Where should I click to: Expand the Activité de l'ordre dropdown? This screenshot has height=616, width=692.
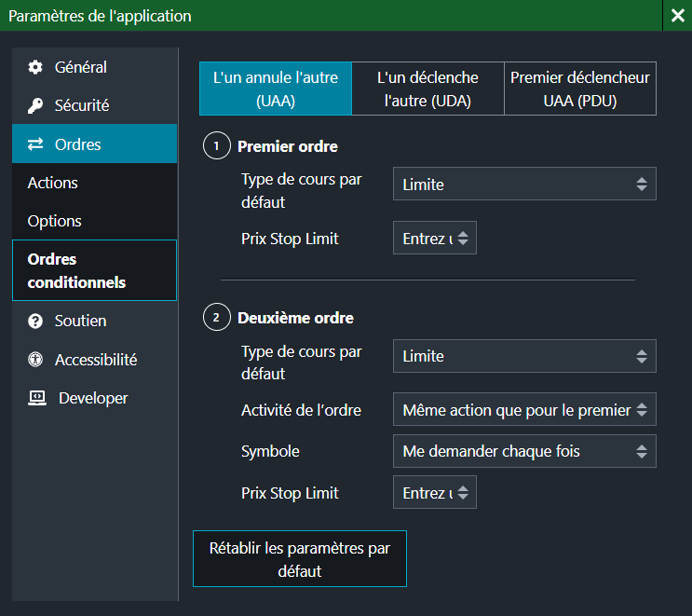[524, 409]
